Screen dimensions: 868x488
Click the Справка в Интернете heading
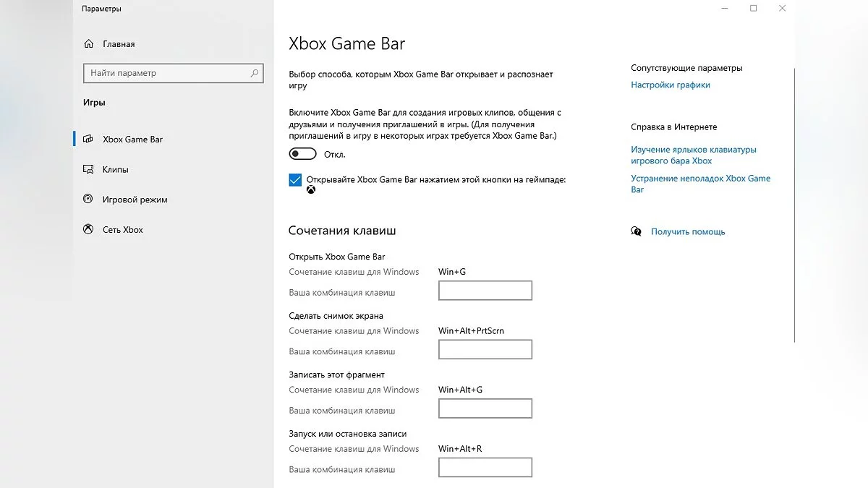click(x=674, y=127)
